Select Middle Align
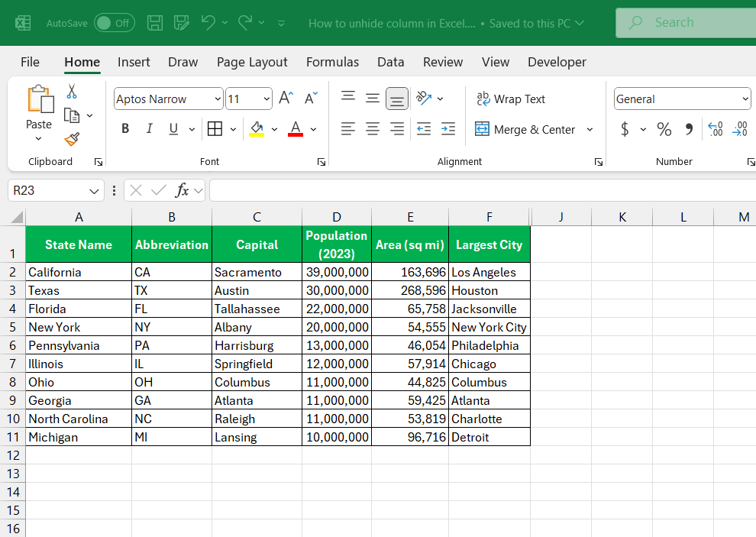The width and height of the screenshot is (756, 537). coord(372,98)
